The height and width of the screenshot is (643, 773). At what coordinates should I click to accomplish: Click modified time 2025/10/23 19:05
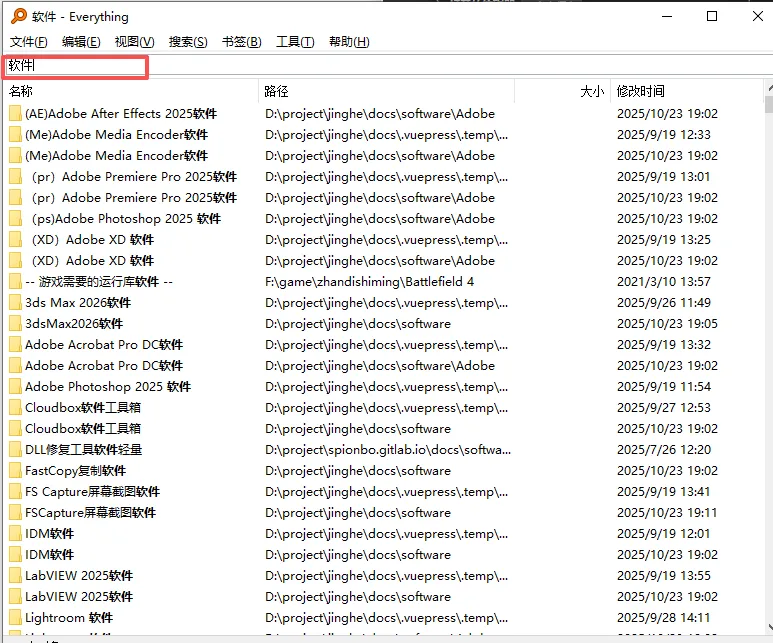pos(667,323)
